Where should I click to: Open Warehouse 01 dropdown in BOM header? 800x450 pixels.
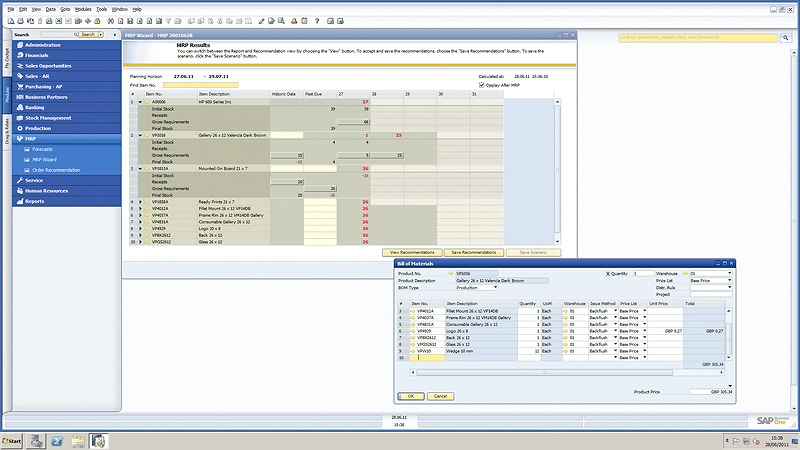point(730,273)
